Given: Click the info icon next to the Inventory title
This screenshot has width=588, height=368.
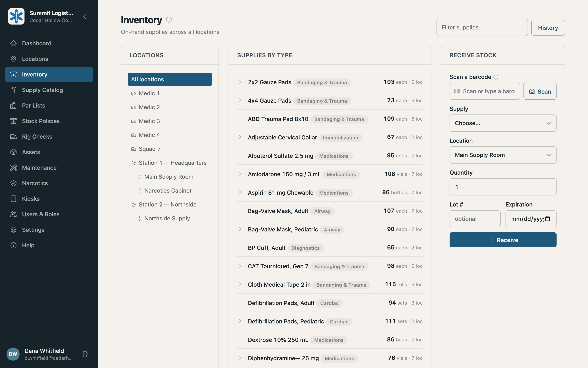Looking at the screenshot, I should (x=169, y=20).
